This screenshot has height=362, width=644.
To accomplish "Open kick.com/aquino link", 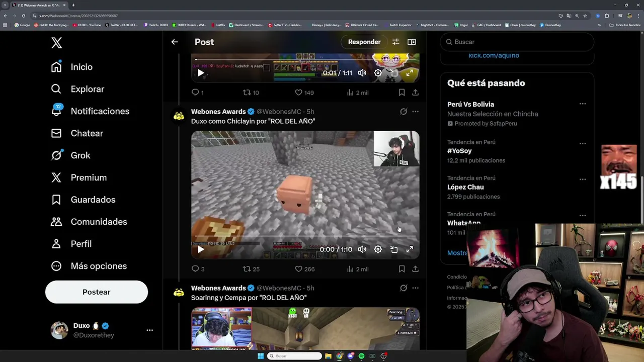I will tap(494, 55).
